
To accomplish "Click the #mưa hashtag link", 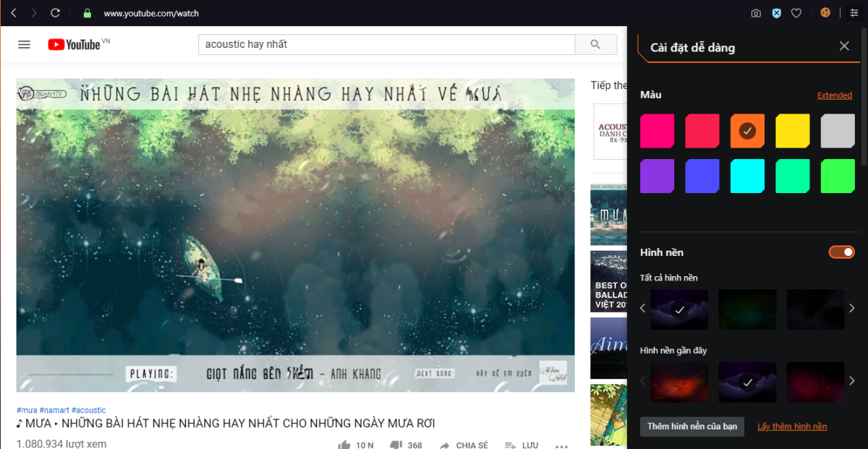I will 27,410.
